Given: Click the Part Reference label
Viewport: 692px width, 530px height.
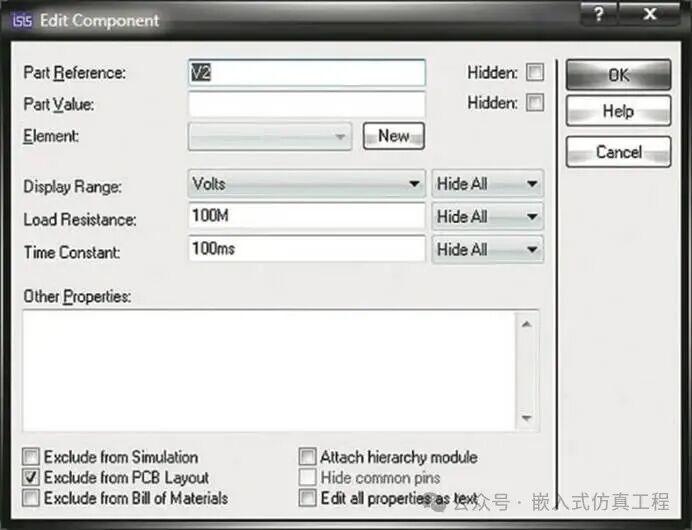Looking at the screenshot, I should coord(75,73).
